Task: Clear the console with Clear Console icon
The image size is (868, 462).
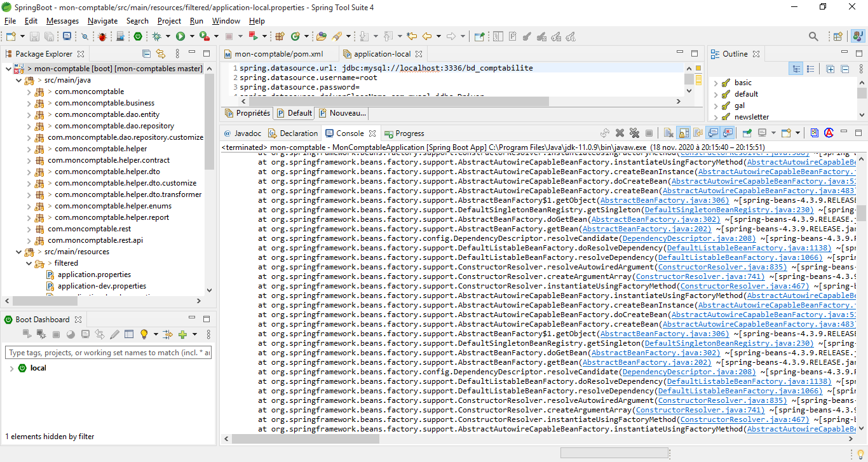Action: tap(668, 133)
